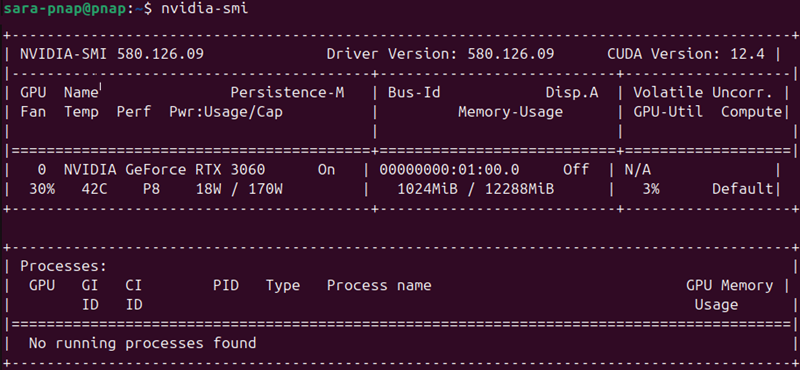Screen dimensions: 800x370
Task: Click the GPU-Util header text
Action: point(668,112)
